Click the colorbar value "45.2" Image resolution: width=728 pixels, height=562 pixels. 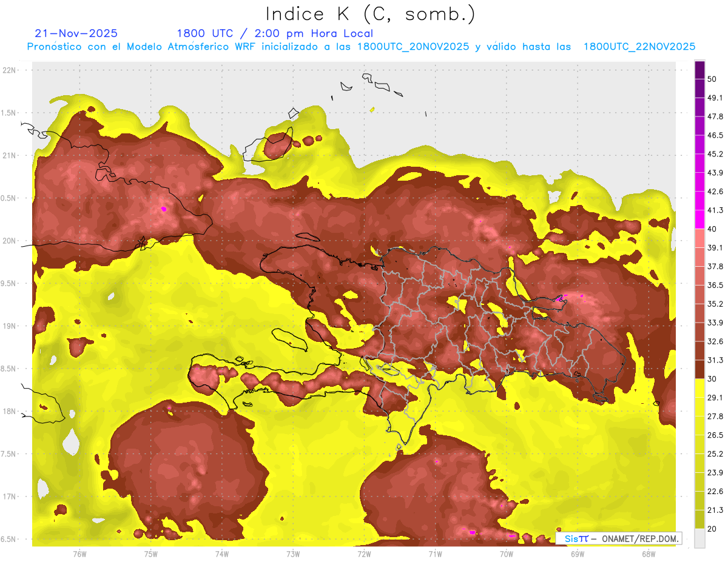[715, 154]
